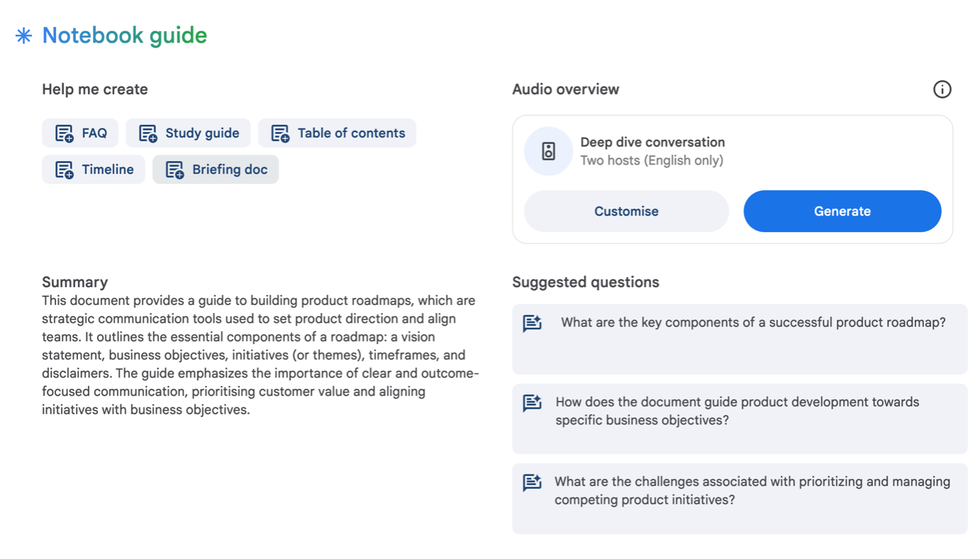Click the FAQ note icon

[x=65, y=133]
